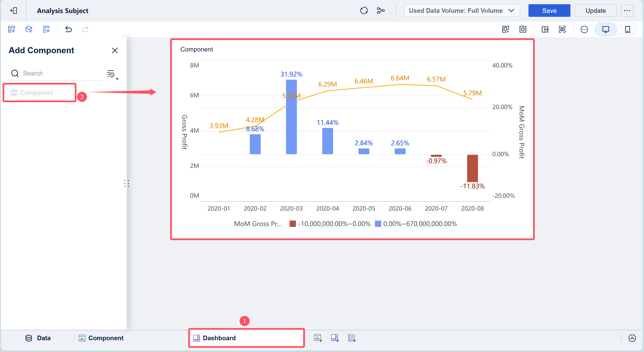Open the more options ellipsis in header

coord(627,11)
